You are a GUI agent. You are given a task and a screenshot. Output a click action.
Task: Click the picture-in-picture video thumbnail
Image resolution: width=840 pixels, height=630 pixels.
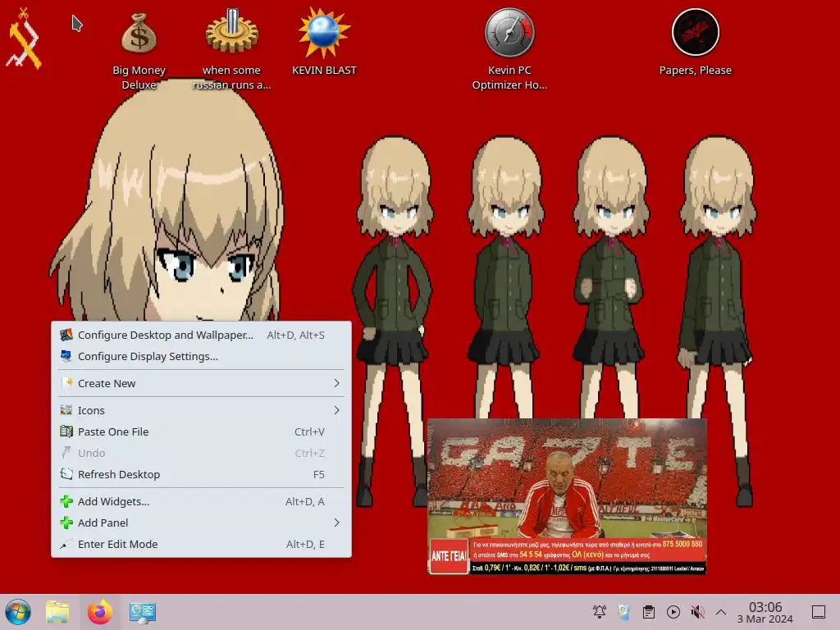pos(568,496)
